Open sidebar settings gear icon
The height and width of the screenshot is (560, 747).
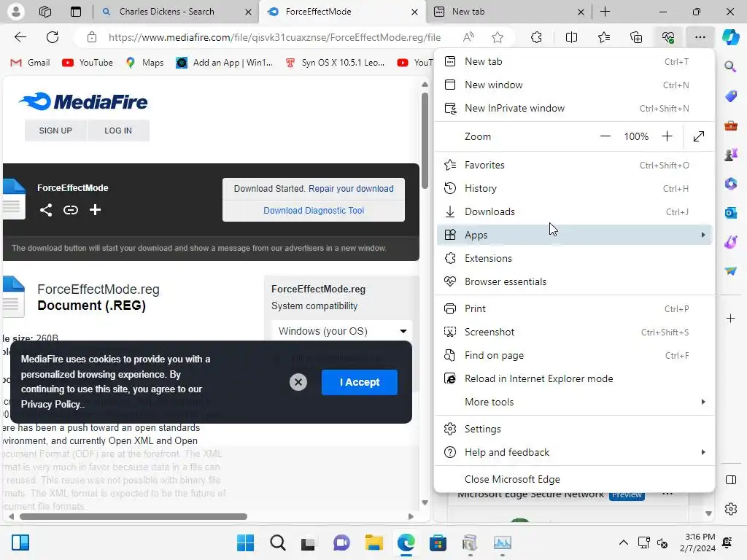(x=730, y=509)
